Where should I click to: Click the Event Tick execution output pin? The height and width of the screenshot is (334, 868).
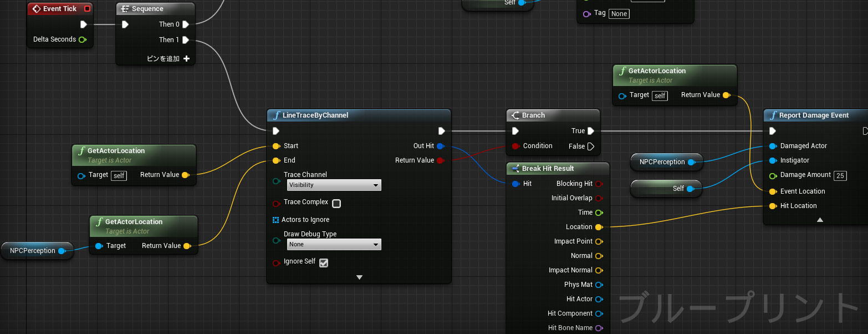(x=84, y=24)
